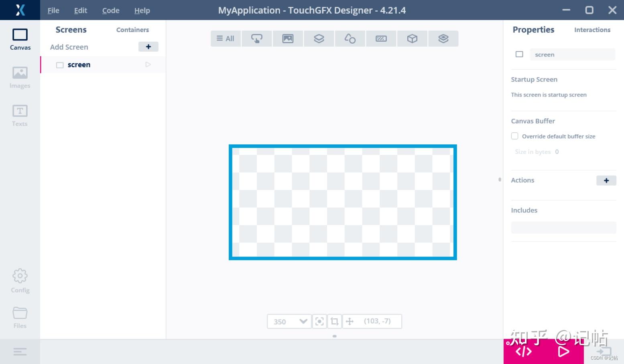
Task: Add a new screen with the plus button
Action: (148, 47)
